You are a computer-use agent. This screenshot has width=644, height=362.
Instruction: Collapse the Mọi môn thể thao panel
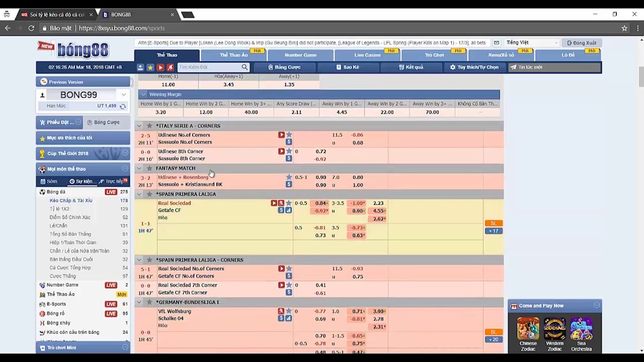(125, 169)
